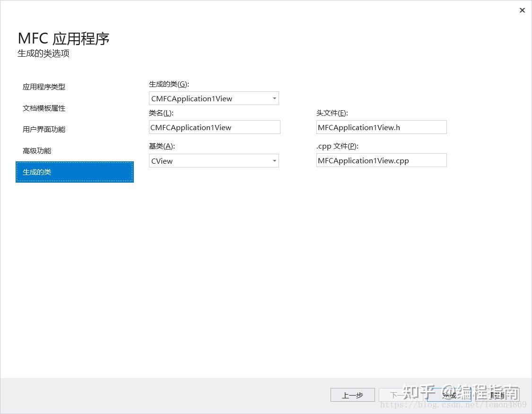Click inside the 类名 input field
532x414 pixels.
click(x=214, y=127)
